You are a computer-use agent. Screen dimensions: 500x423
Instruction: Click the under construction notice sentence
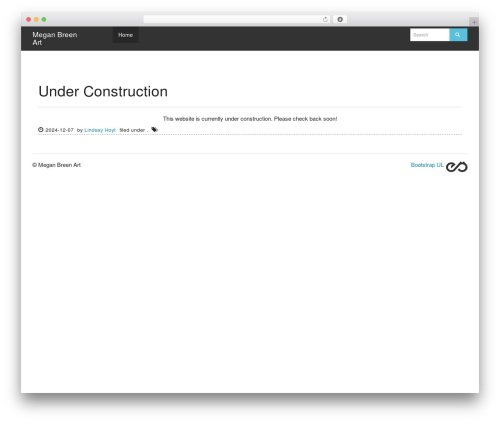(x=250, y=119)
